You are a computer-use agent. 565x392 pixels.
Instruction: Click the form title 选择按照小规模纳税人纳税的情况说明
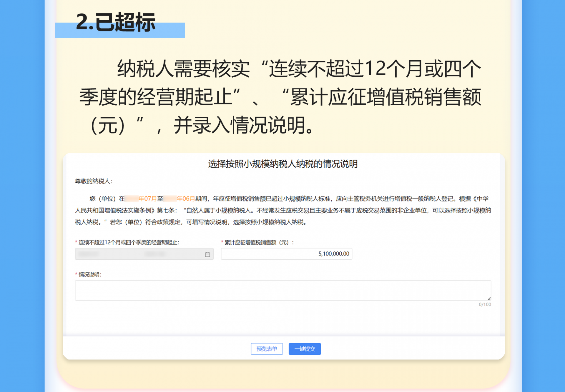click(282, 164)
